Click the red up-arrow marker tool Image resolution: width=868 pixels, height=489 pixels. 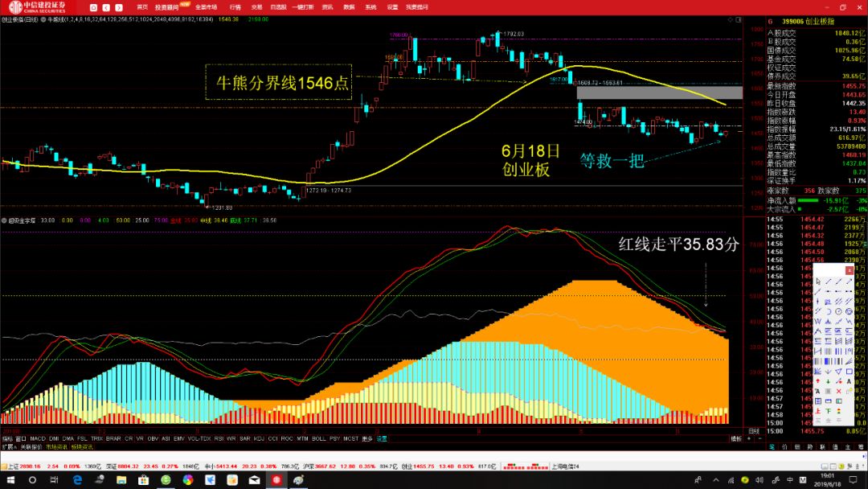coord(818,381)
